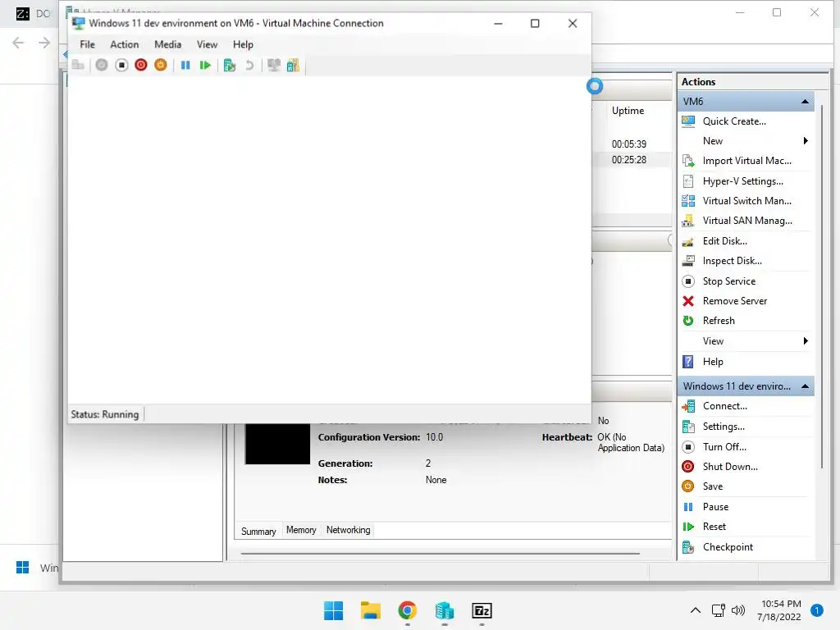Switch to the Memory tab

pyautogui.click(x=301, y=530)
